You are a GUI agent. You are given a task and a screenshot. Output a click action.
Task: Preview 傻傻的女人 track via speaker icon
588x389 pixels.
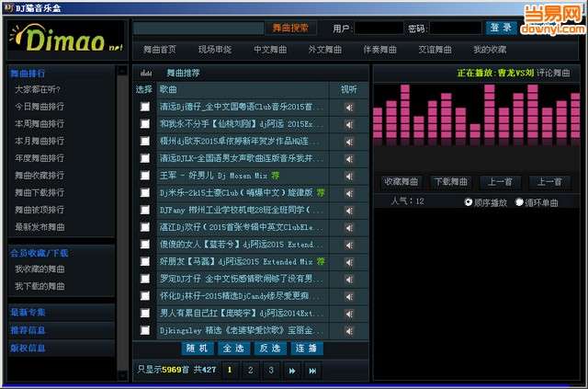349,246
